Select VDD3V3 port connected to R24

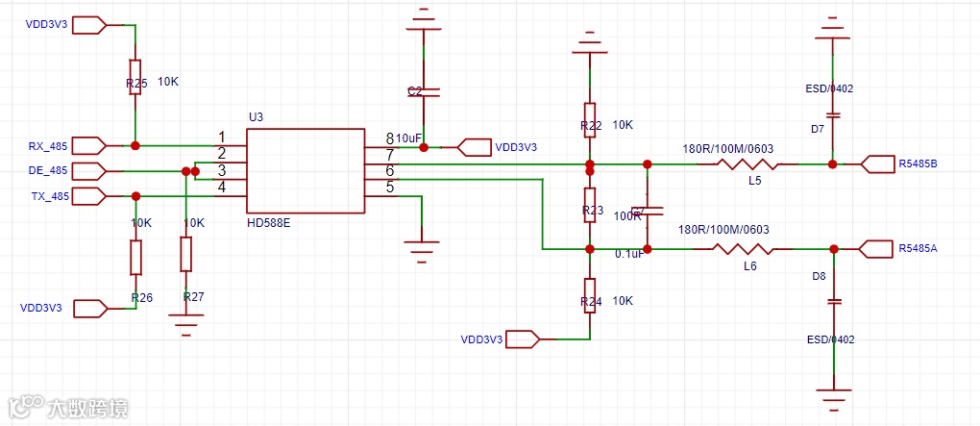[x=523, y=339]
